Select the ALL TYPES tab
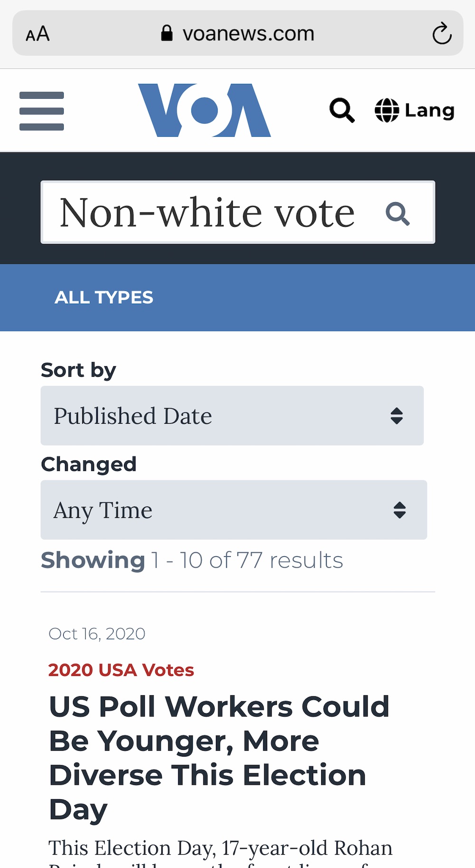Screen dimensions: 475x868 (104, 298)
